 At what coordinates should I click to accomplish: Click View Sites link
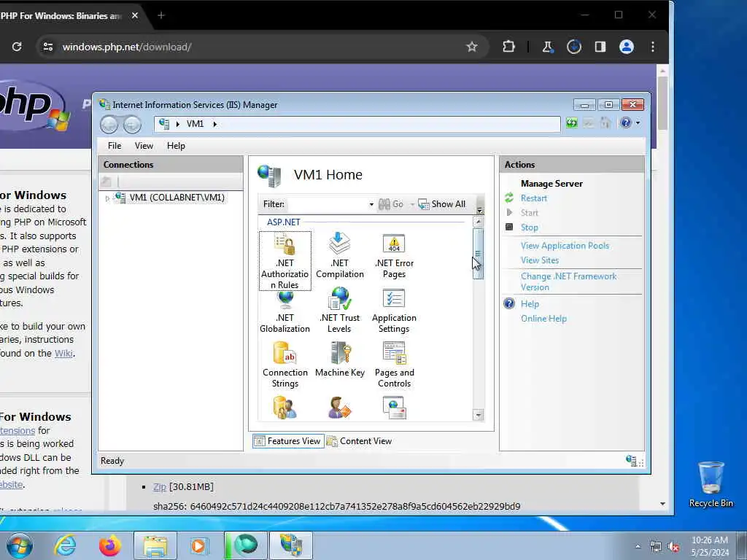point(539,260)
